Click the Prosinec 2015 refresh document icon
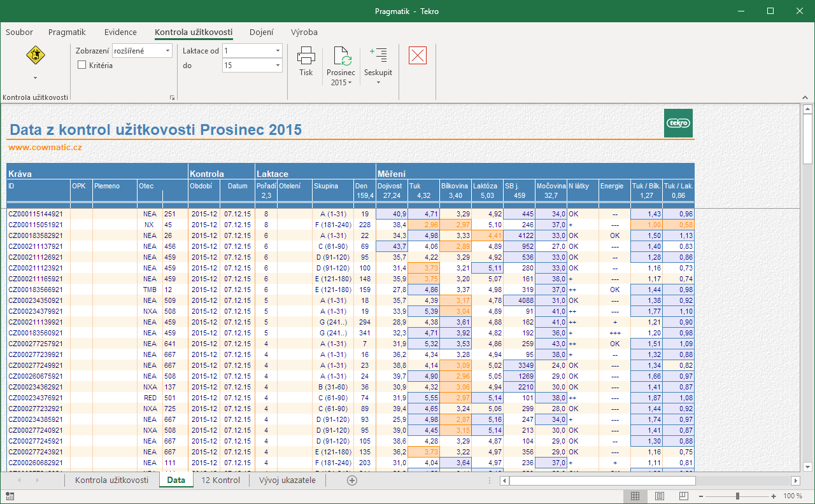The height and width of the screenshot is (504, 815). [342, 56]
